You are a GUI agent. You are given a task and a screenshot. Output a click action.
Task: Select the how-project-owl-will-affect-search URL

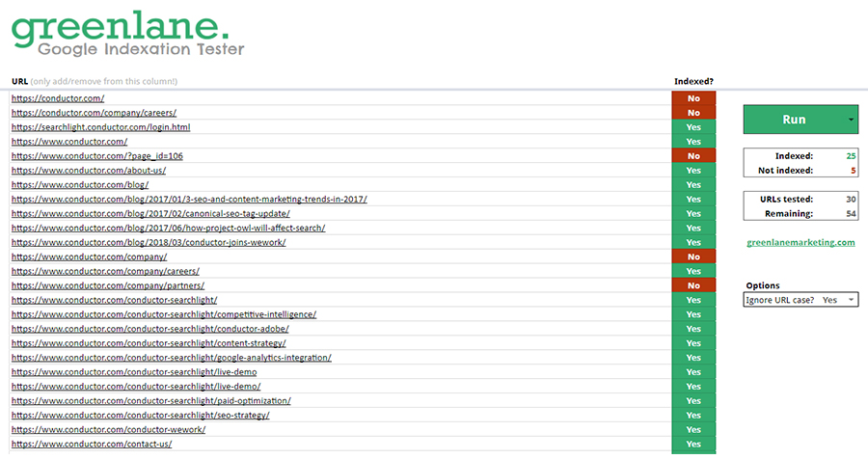point(168,228)
